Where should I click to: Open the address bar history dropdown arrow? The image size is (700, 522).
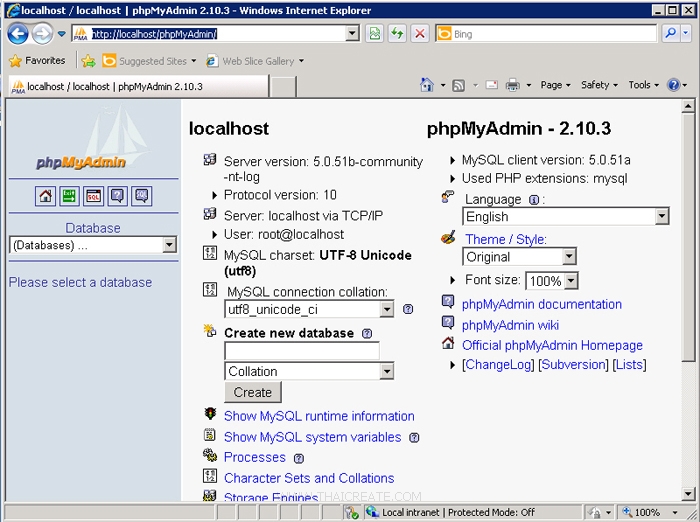click(352, 33)
